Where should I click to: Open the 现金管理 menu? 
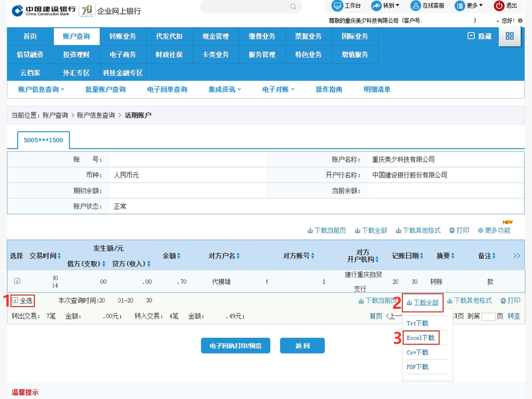(216, 36)
